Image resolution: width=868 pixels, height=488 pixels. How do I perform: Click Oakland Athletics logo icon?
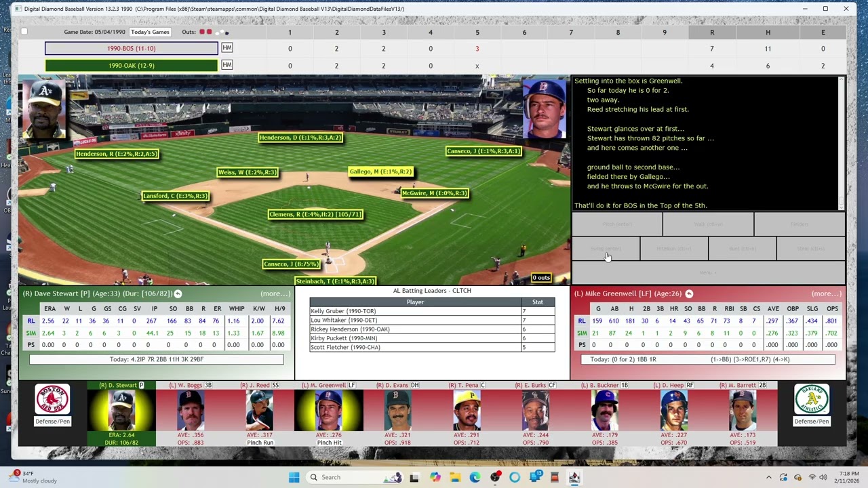[x=812, y=399]
